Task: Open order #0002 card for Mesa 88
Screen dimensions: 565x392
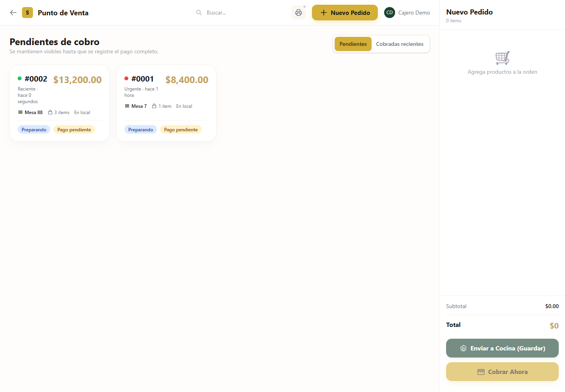Action: point(60,103)
